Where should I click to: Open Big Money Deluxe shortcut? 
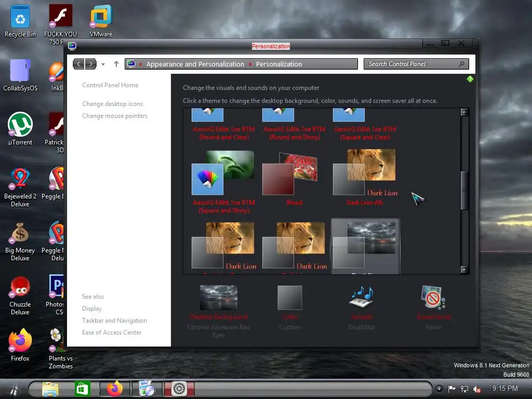click(x=20, y=242)
